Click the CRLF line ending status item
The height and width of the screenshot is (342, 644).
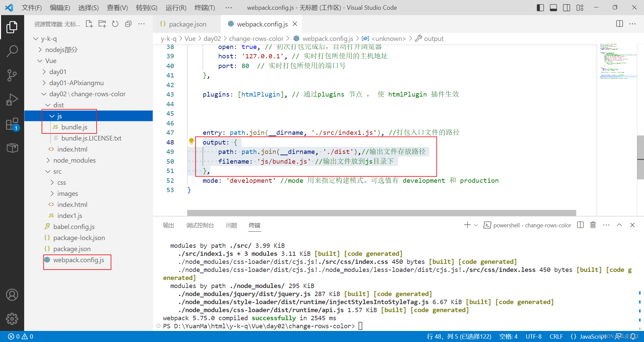[x=556, y=336]
